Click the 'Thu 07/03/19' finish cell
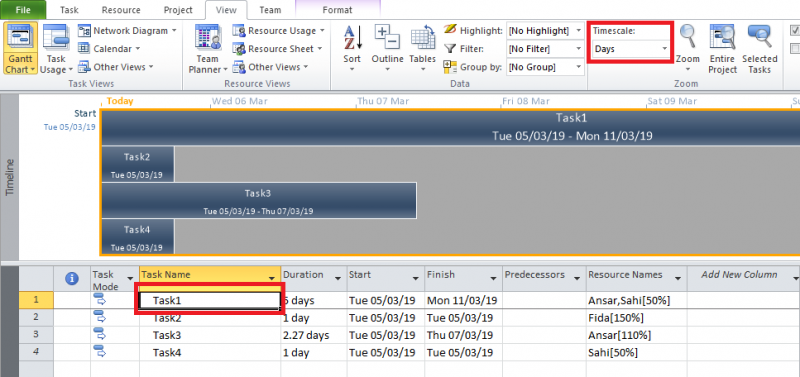Viewport: 800px width, 377px height. click(x=463, y=335)
